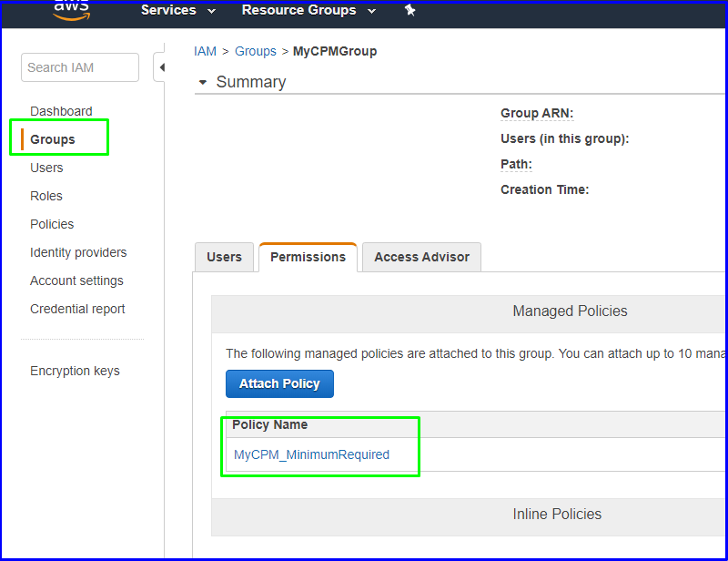
Task: Switch to the Access Advisor tab
Action: click(421, 257)
